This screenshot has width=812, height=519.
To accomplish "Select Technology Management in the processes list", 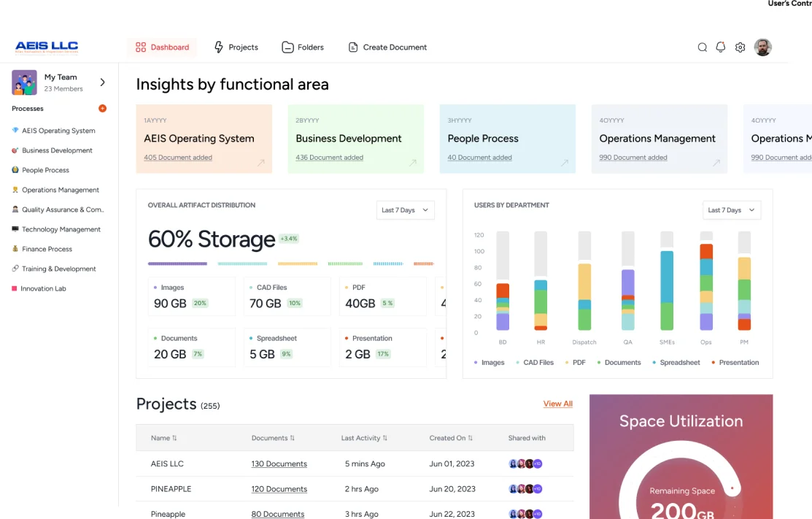I will click(61, 229).
